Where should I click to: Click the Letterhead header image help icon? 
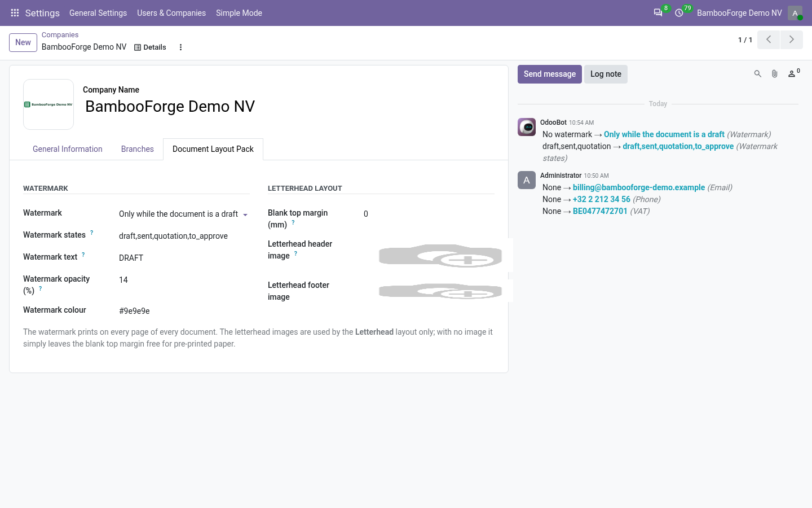[295, 253]
